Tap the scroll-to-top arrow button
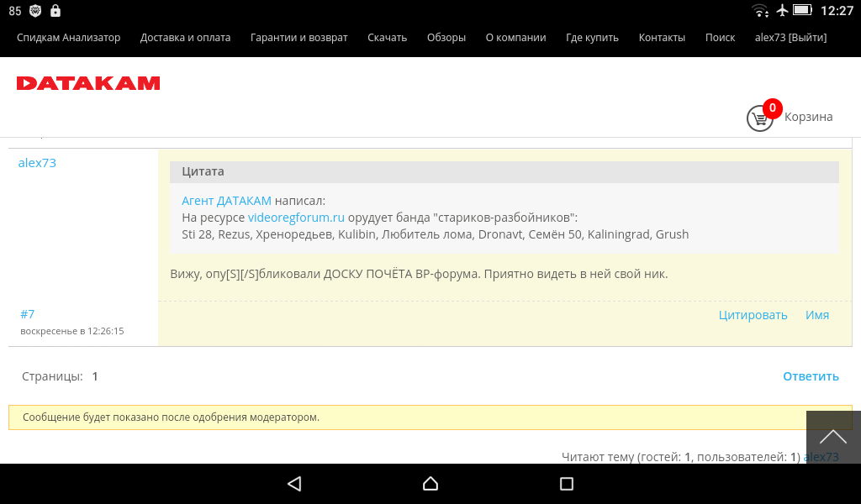Screen dimensions: 861x504 [x=833, y=437]
